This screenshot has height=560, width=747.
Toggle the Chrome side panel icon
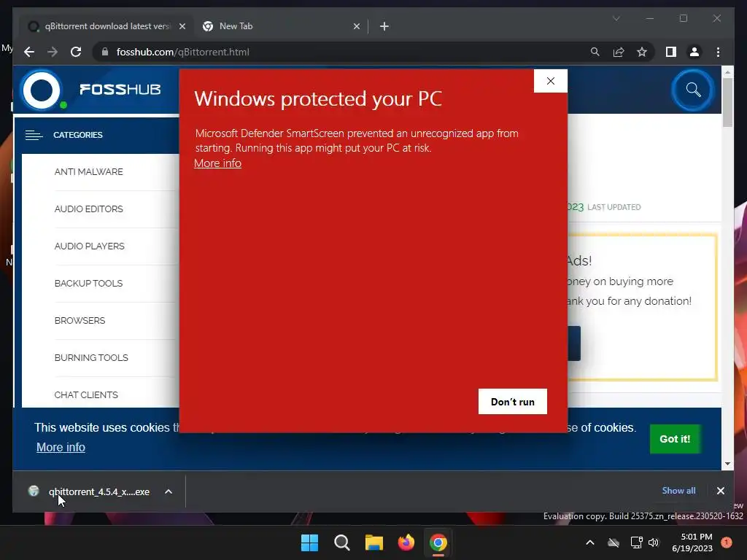pyautogui.click(x=671, y=52)
